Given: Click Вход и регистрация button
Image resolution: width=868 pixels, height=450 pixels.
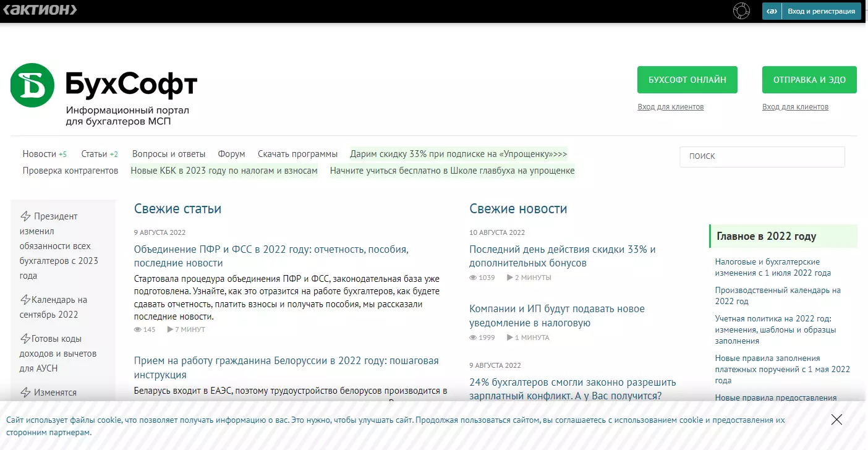Looking at the screenshot, I should point(811,11).
